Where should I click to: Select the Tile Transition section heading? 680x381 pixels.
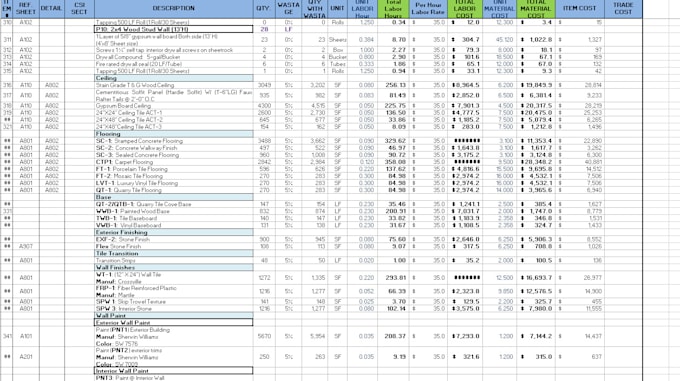(173, 253)
